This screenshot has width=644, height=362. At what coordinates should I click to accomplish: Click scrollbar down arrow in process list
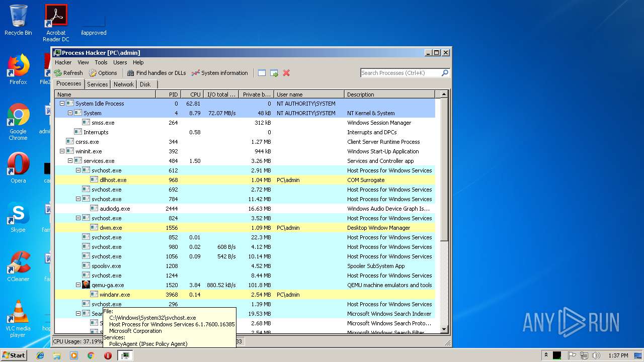(444, 329)
